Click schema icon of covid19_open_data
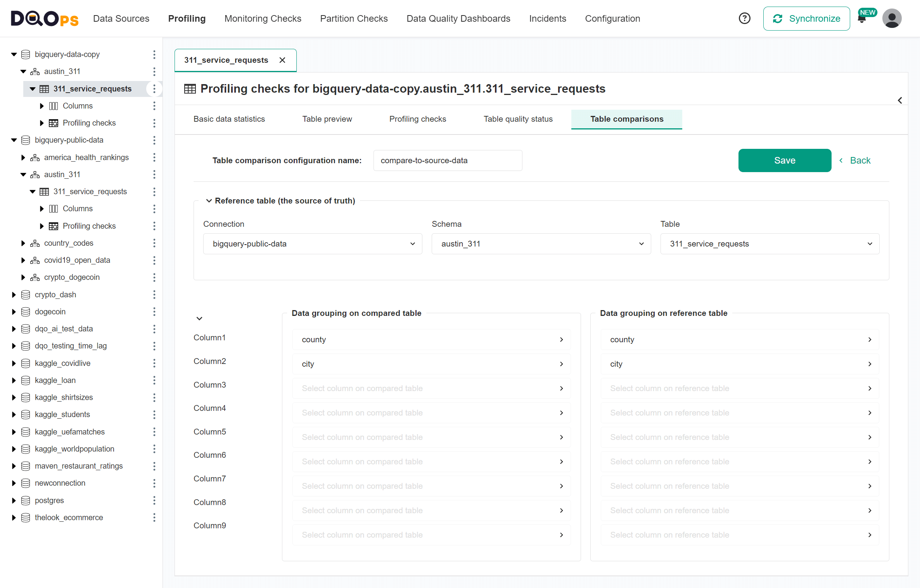The width and height of the screenshot is (920, 588). click(x=35, y=260)
